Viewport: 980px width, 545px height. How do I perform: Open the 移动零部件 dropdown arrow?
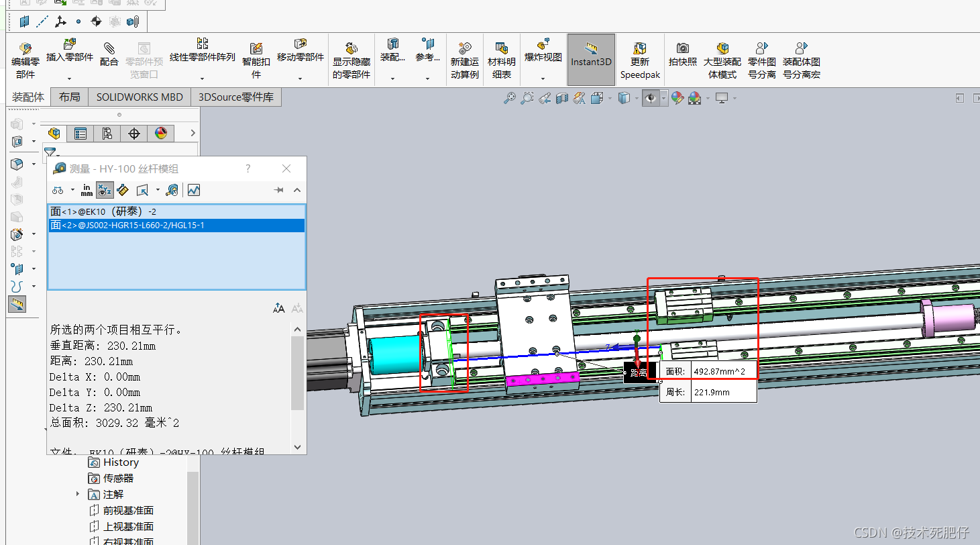pyautogui.click(x=300, y=79)
